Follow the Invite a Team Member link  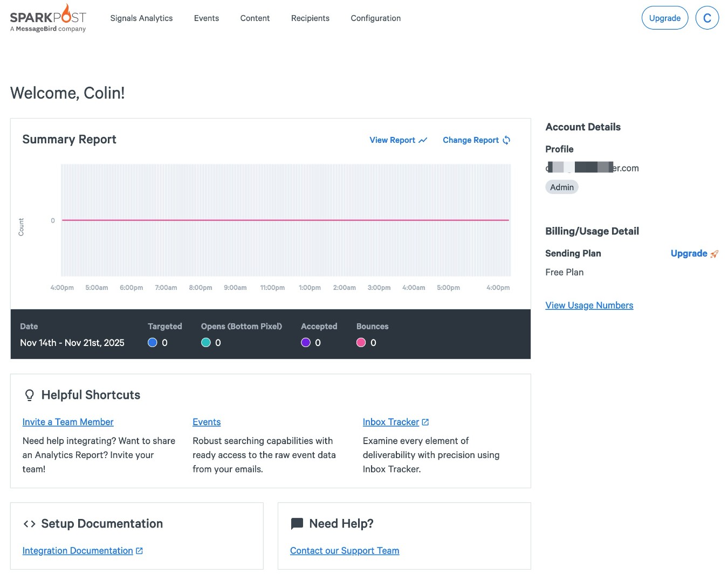coord(68,422)
